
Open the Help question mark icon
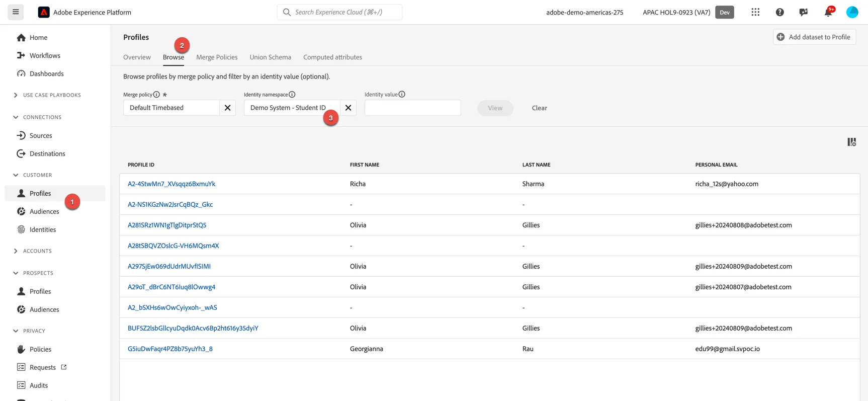pyautogui.click(x=779, y=12)
